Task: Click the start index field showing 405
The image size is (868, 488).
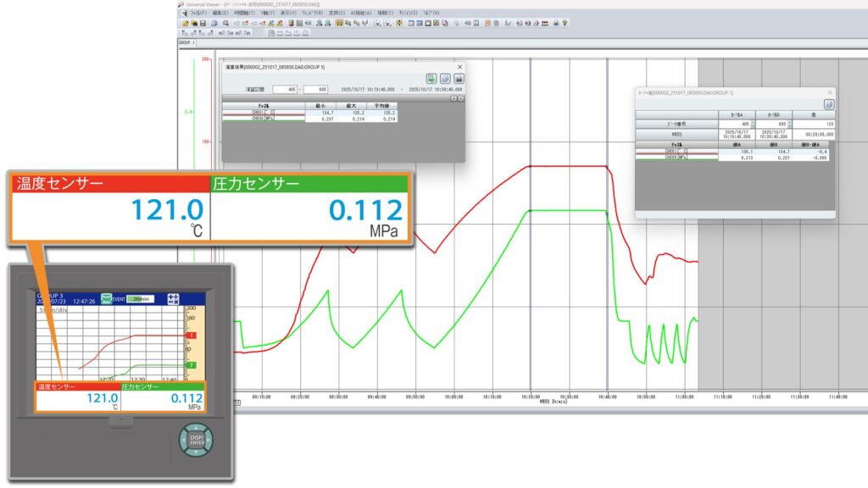Action: (x=285, y=89)
